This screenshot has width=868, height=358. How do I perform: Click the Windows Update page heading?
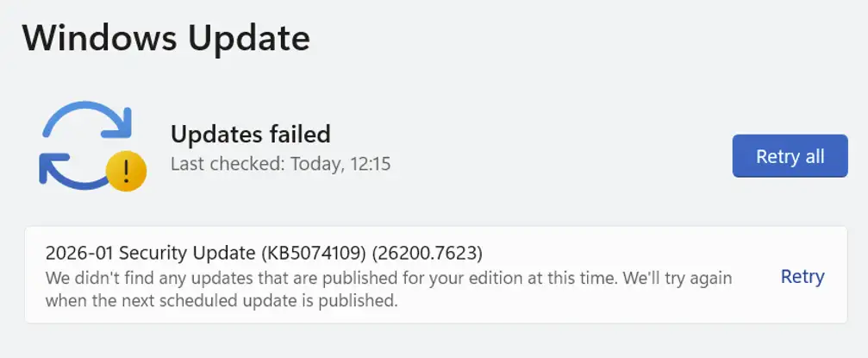tap(165, 37)
